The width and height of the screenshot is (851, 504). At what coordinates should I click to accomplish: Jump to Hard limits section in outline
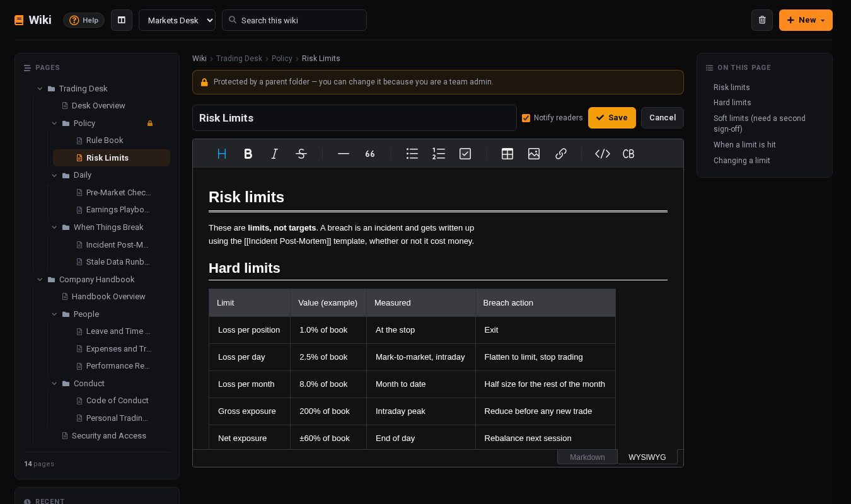click(x=732, y=103)
